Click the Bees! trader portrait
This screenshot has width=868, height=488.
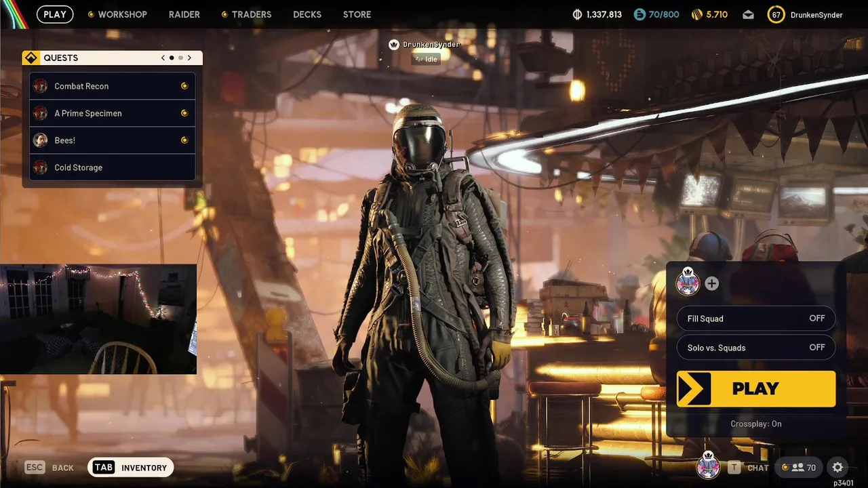pos(41,140)
